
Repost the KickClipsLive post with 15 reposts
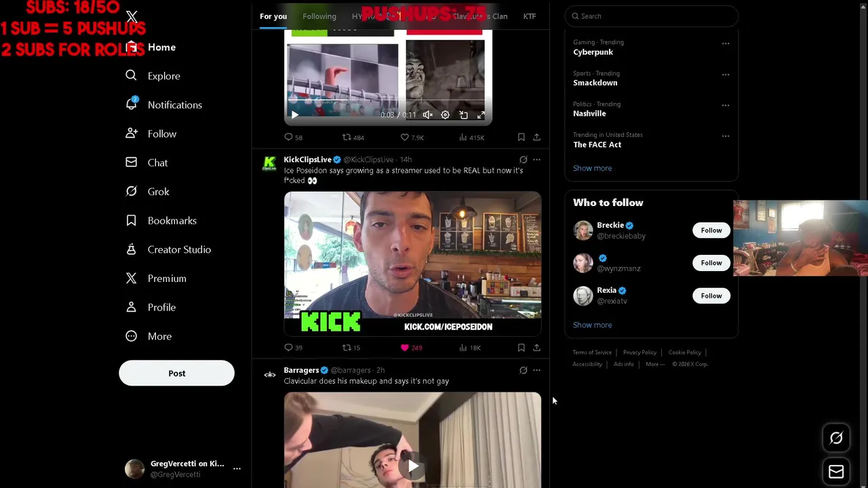351,348
